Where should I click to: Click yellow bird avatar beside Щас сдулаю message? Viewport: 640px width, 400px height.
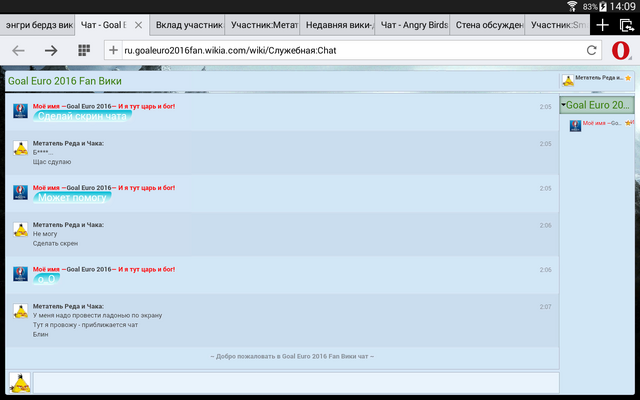pyautogui.click(x=20, y=148)
